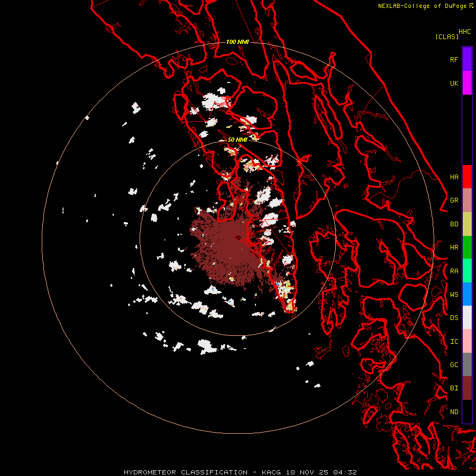Image resolution: width=476 pixels, height=476 pixels.
Task: Click the HR green legend swatch
Action: coord(467,248)
